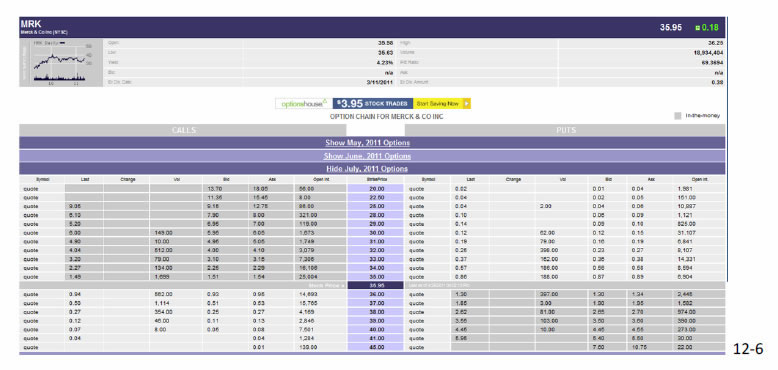Select the PUTS header tab
This screenshot has width=778, height=370.
coord(565,130)
